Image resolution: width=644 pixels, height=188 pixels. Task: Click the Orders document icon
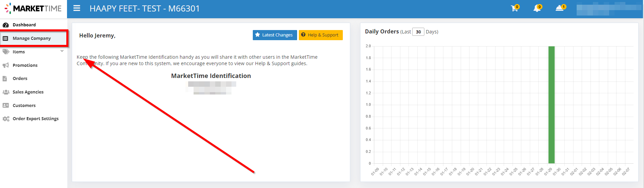pos(5,79)
